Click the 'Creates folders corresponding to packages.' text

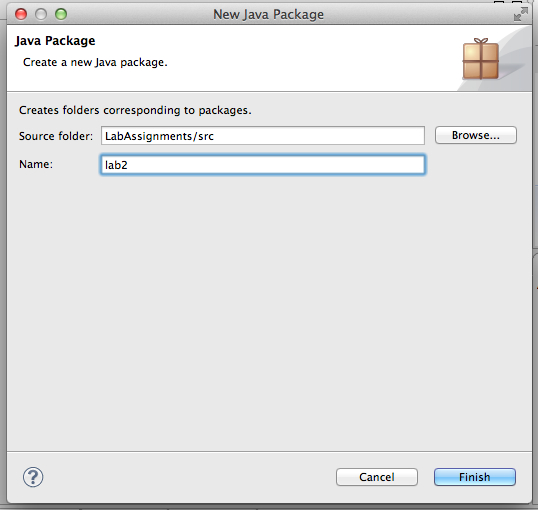click(x=135, y=110)
